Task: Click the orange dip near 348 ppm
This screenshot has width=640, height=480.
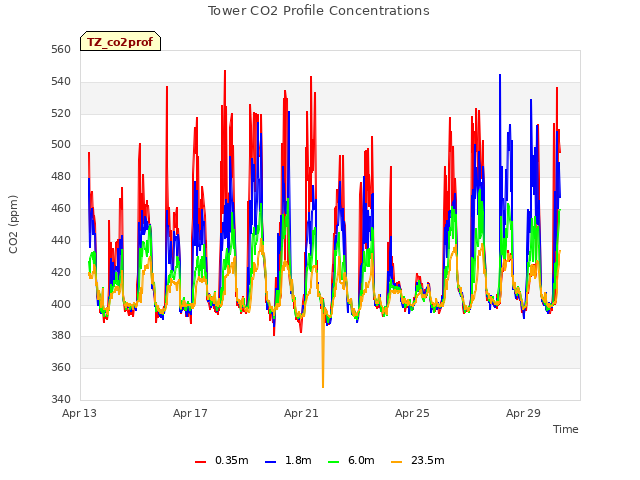Action: pyautogui.click(x=323, y=386)
